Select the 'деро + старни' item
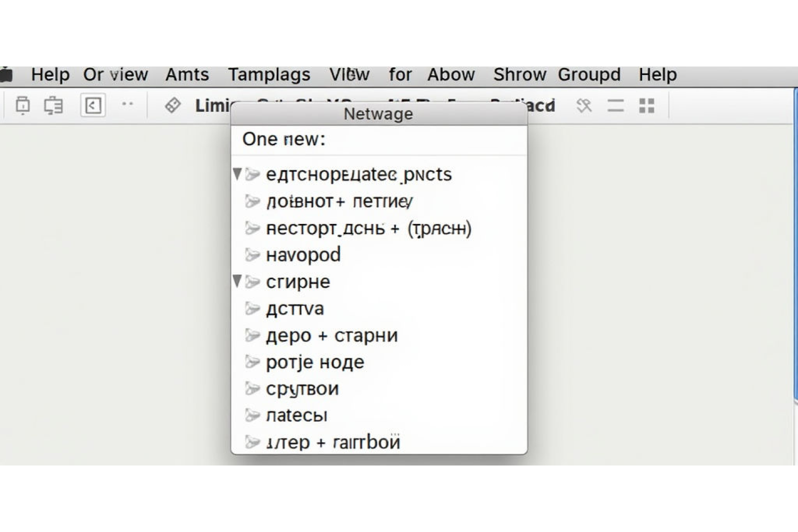798x532 pixels. pos(331,336)
